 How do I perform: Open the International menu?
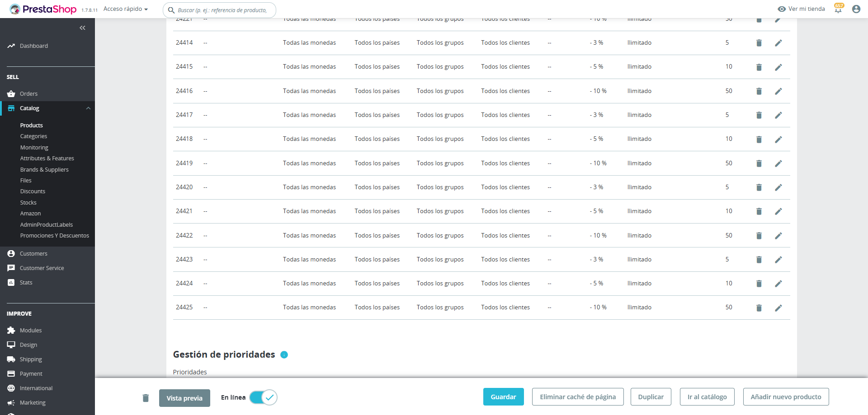(36, 388)
